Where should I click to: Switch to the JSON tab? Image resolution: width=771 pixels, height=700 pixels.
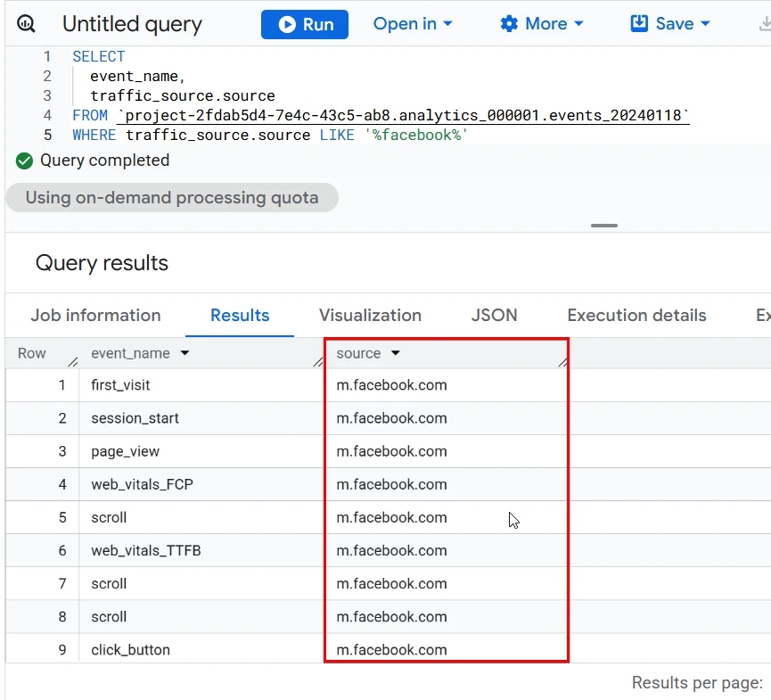pyautogui.click(x=494, y=316)
